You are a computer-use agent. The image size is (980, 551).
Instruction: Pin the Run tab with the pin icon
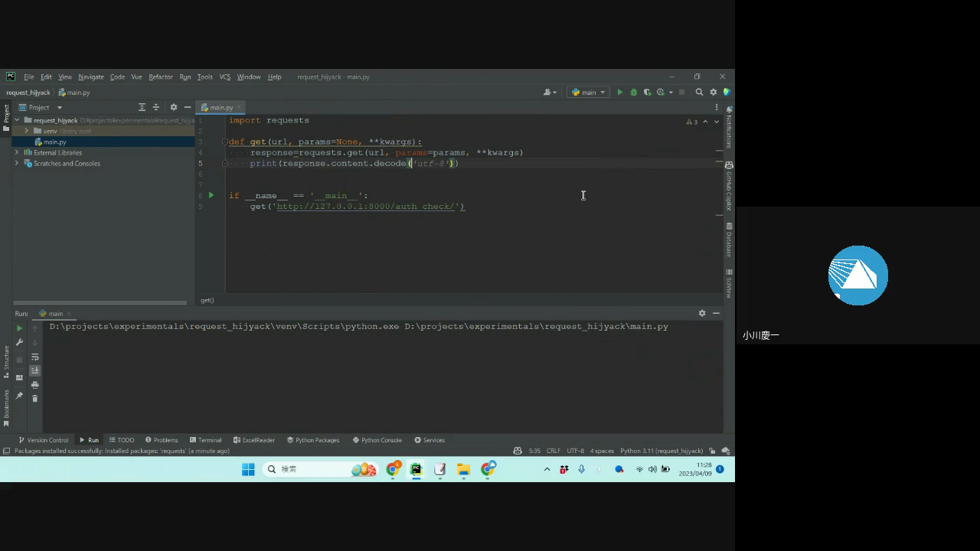tap(19, 395)
